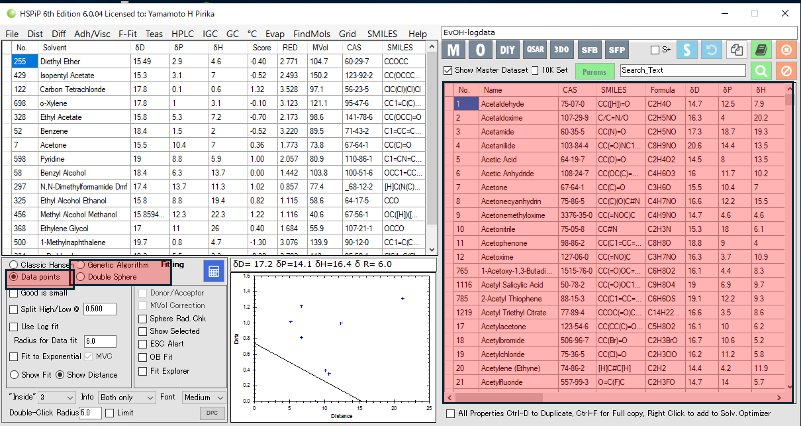Enable the Show Selected checkbox
Image resolution: width=801 pixels, height=426 pixels.
tap(143, 331)
